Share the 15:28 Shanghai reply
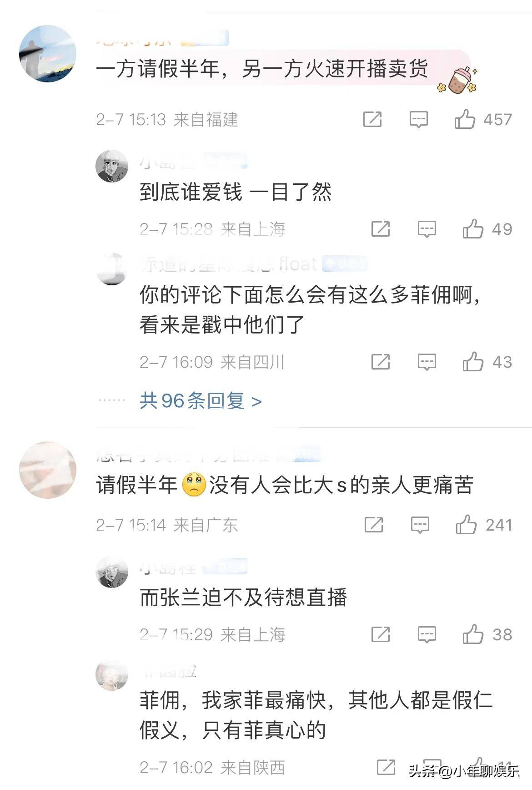Screen dimensions: 532x790 381,229
